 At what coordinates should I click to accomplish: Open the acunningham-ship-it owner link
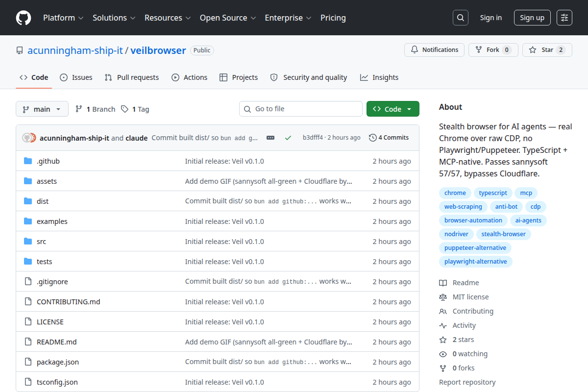75,50
